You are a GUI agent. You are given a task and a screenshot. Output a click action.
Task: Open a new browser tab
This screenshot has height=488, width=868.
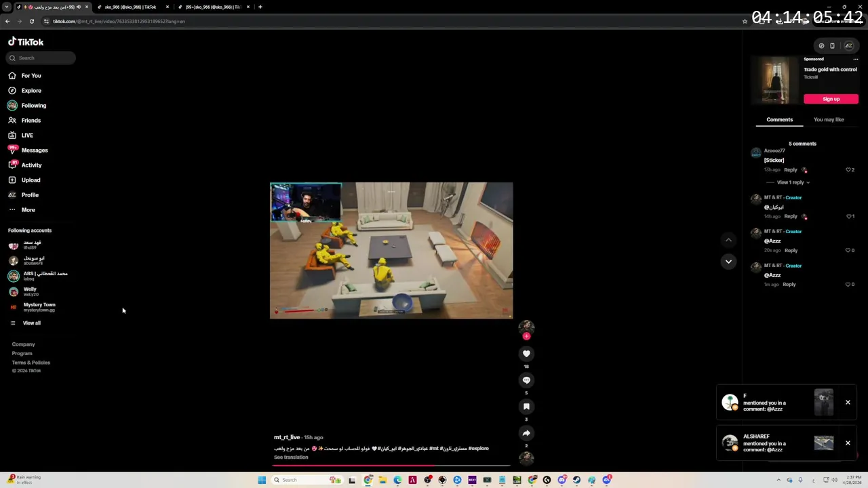pyautogui.click(x=260, y=7)
